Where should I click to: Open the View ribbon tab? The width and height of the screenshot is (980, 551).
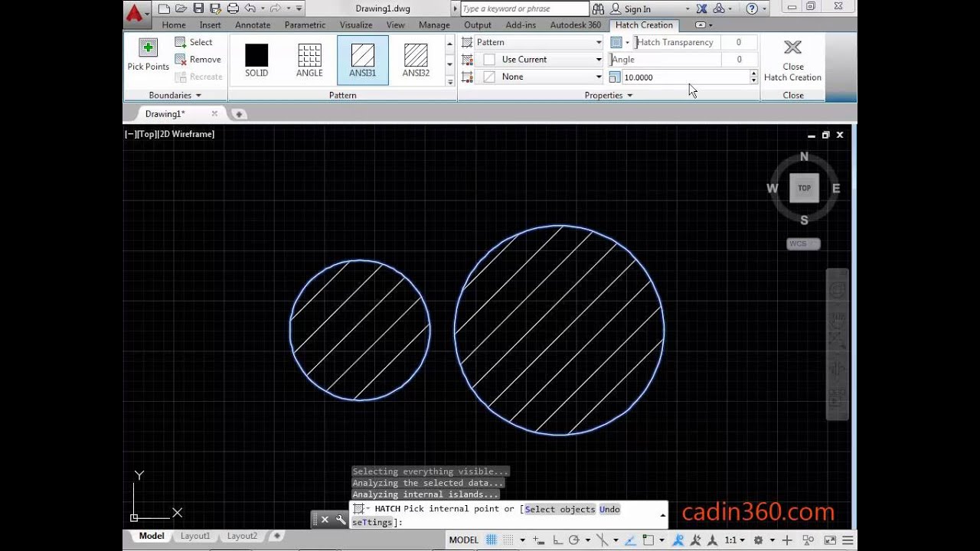pyautogui.click(x=395, y=25)
